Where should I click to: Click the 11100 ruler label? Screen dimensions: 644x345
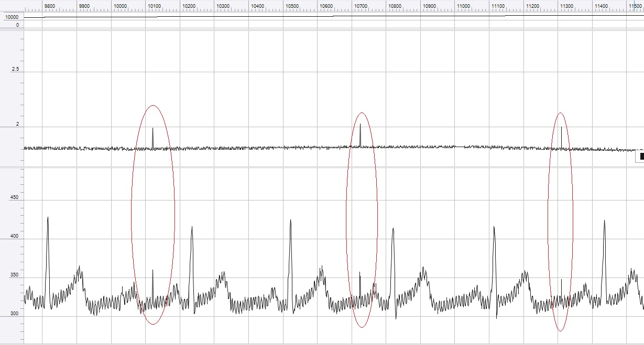(x=498, y=6)
